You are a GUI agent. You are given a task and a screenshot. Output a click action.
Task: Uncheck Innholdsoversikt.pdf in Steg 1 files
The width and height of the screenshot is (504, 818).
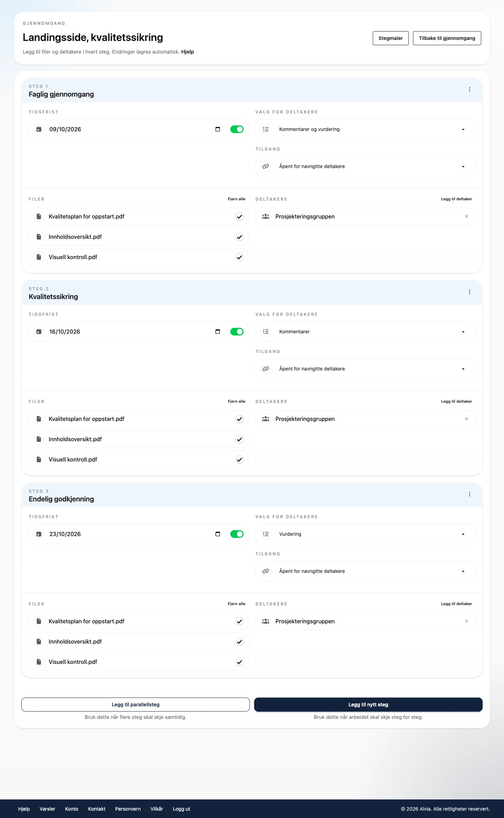coord(239,237)
